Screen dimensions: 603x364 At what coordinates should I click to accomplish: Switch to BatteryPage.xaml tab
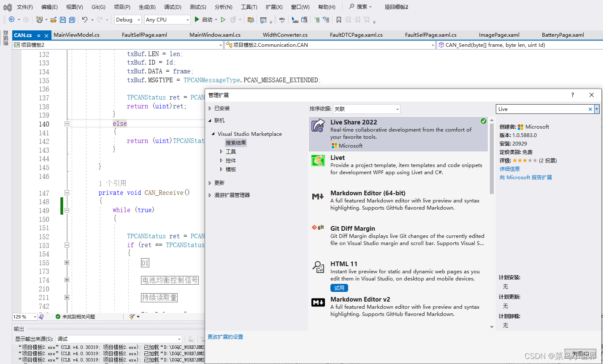point(563,35)
